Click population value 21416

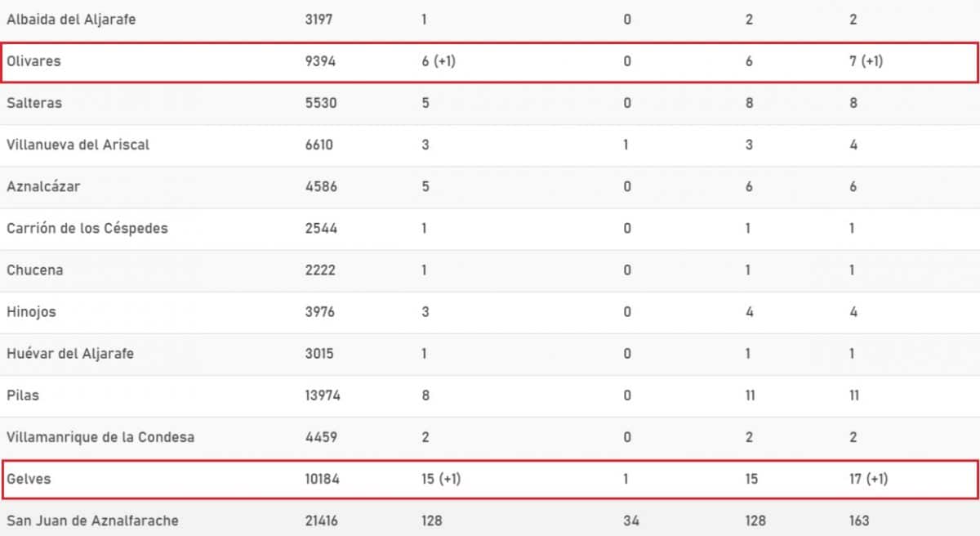[322, 520]
